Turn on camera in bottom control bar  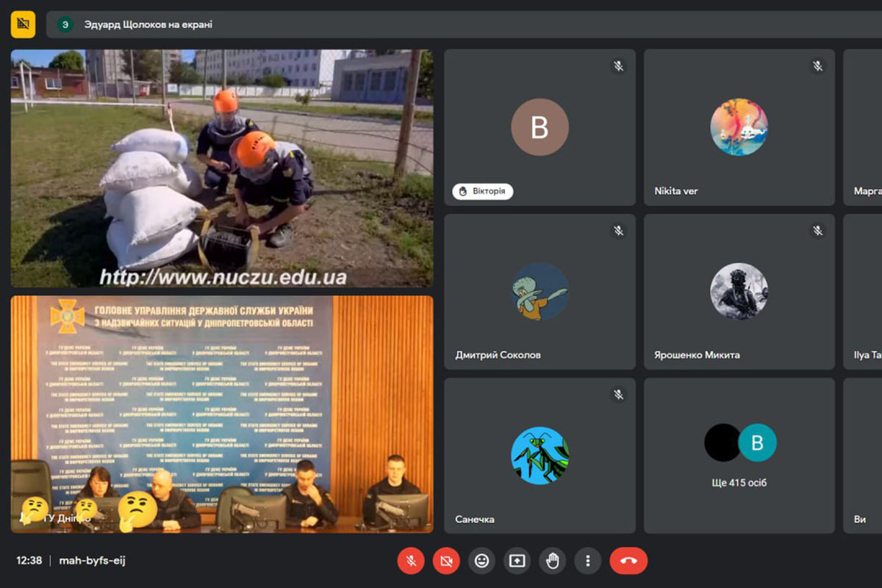pos(446,561)
